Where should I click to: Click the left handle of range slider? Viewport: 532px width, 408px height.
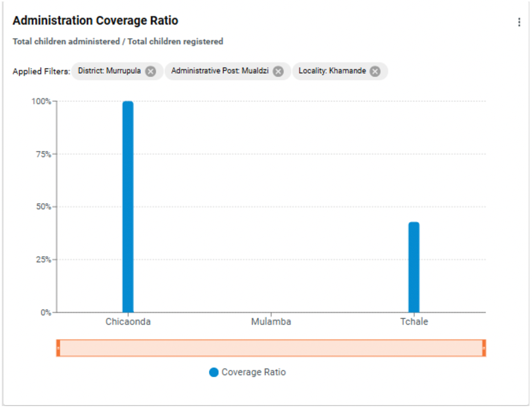click(x=58, y=348)
